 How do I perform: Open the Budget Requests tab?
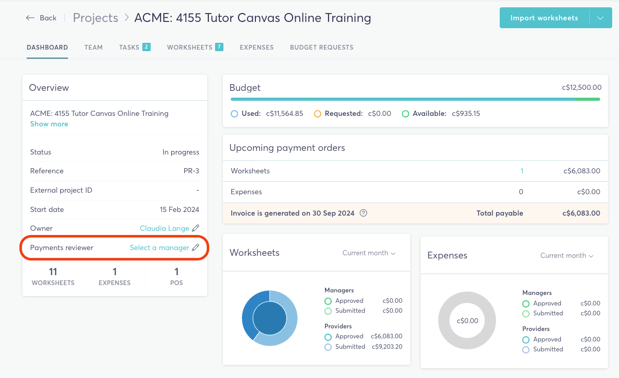(321, 47)
